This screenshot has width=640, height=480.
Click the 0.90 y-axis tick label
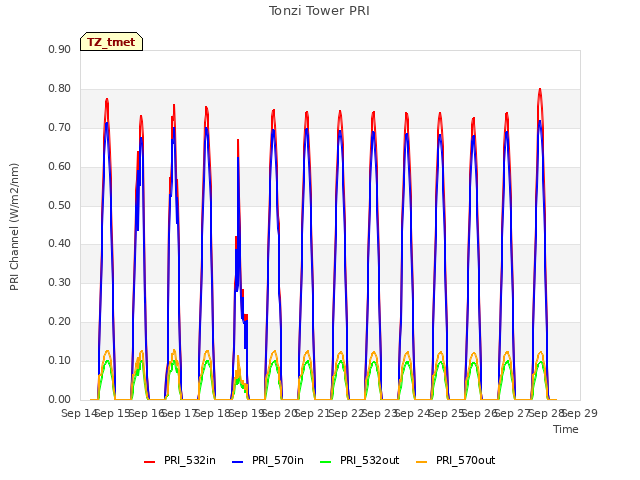pyautogui.click(x=60, y=49)
